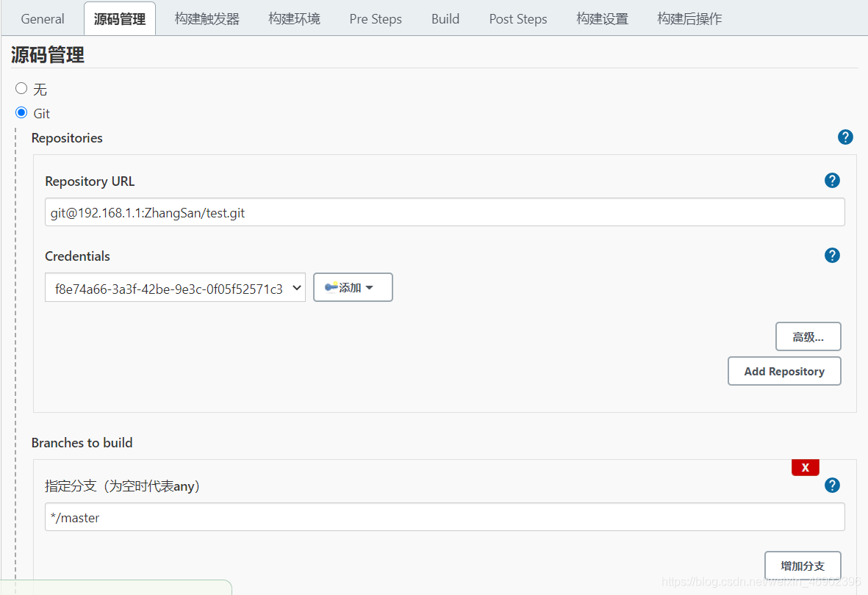Click the 高级... advanced button
868x595 pixels.
[x=808, y=336]
